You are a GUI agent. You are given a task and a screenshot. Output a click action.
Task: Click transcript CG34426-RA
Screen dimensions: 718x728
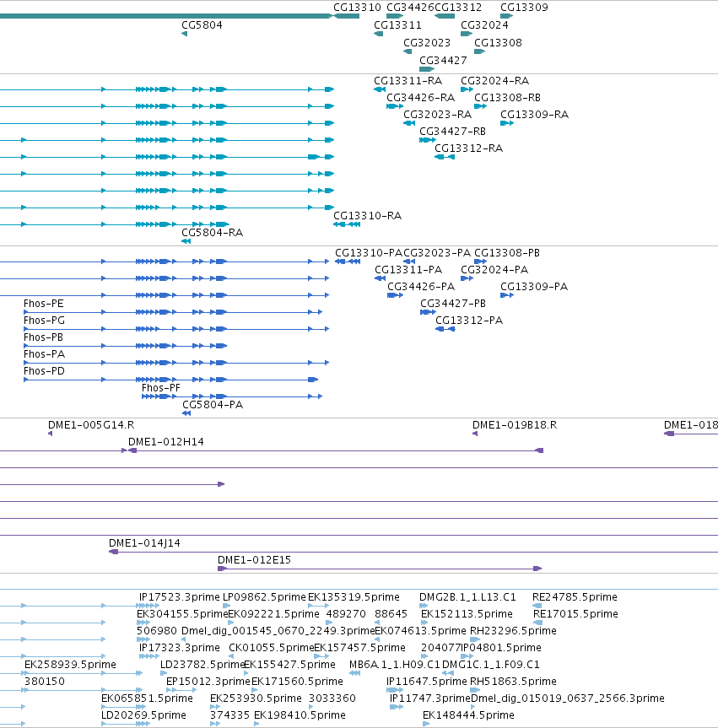420,98
